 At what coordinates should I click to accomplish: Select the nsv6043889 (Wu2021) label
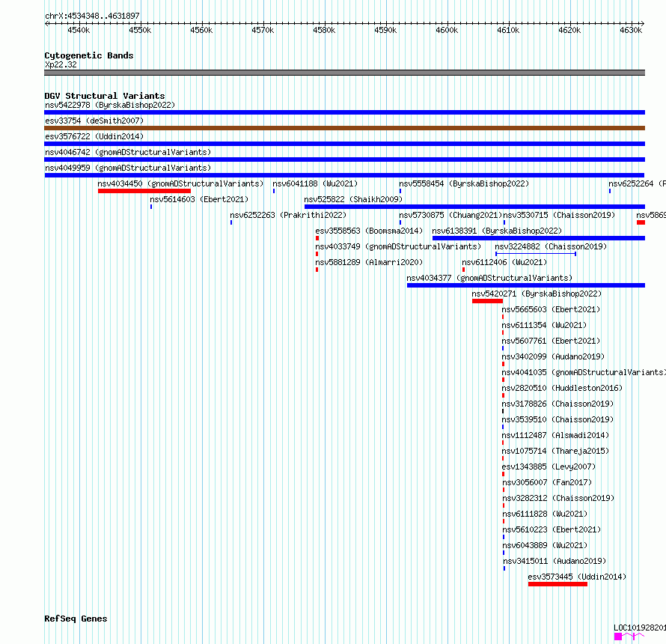[x=545, y=545]
